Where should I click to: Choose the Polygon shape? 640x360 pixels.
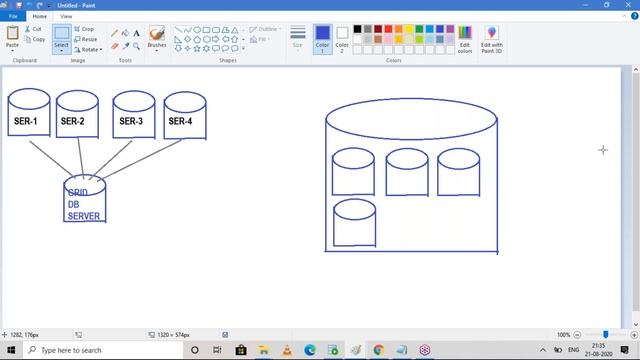click(x=225, y=30)
